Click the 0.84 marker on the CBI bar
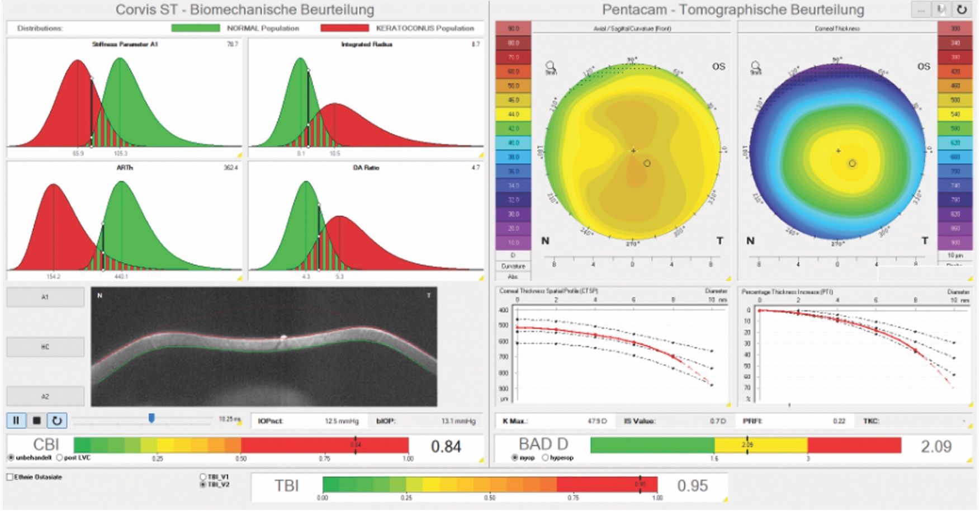Image resolution: width=980 pixels, height=511 pixels. (356, 445)
